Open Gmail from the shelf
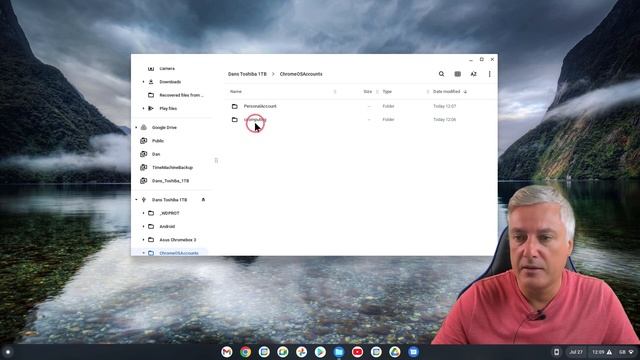 click(x=227, y=352)
